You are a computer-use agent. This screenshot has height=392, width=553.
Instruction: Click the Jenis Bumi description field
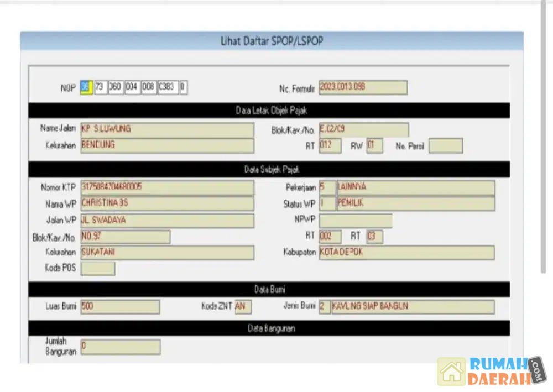tap(413, 307)
